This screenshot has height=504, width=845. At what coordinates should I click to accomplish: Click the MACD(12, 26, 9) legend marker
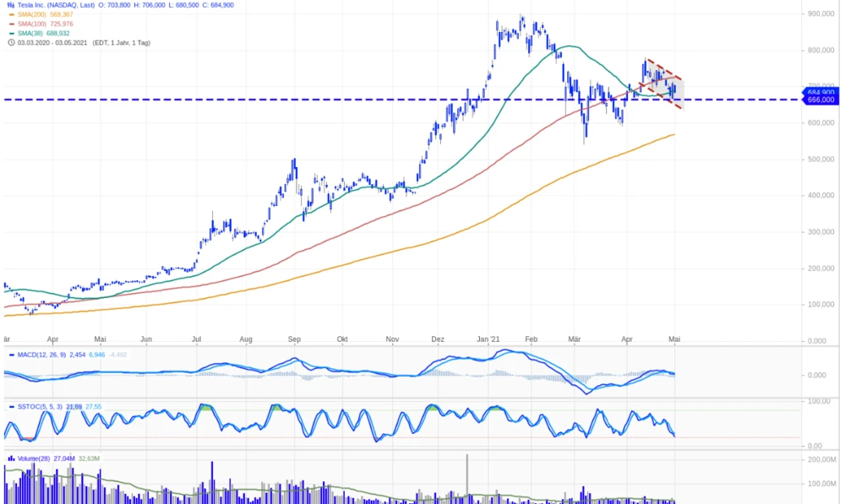pyautogui.click(x=11, y=355)
